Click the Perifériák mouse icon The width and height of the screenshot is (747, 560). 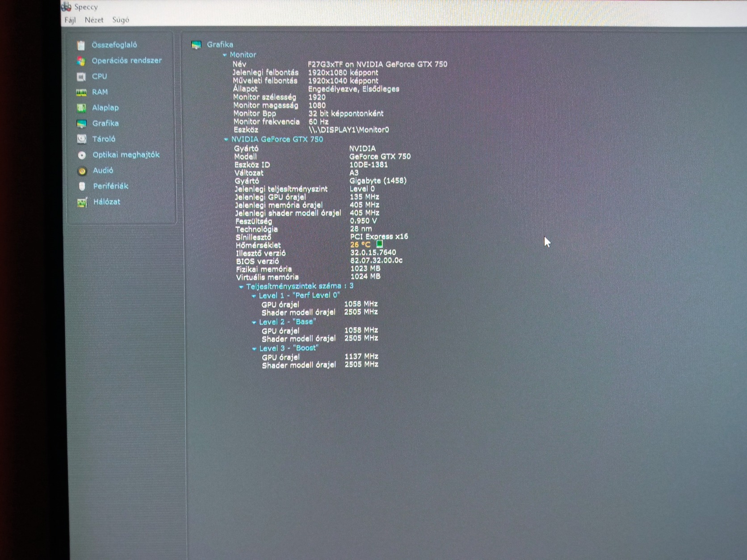tap(82, 186)
